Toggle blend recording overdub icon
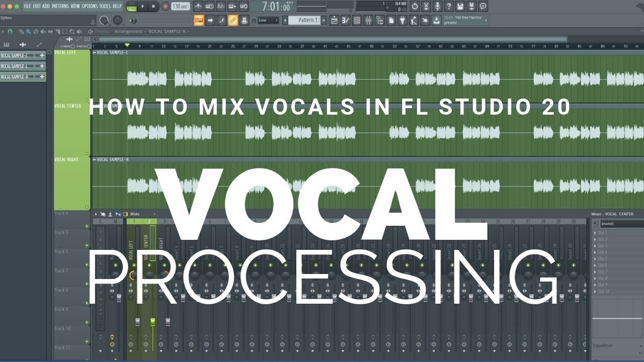The image size is (644, 362). pos(232,7)
